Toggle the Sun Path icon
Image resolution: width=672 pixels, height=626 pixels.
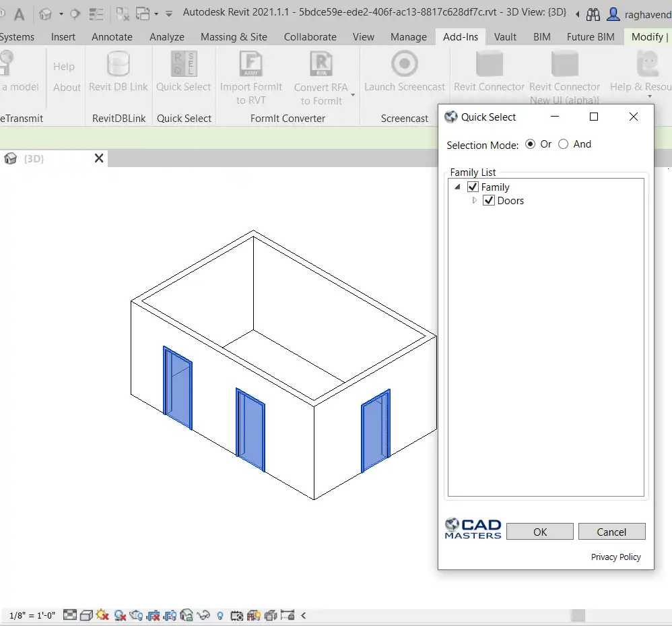click(102, 615)
